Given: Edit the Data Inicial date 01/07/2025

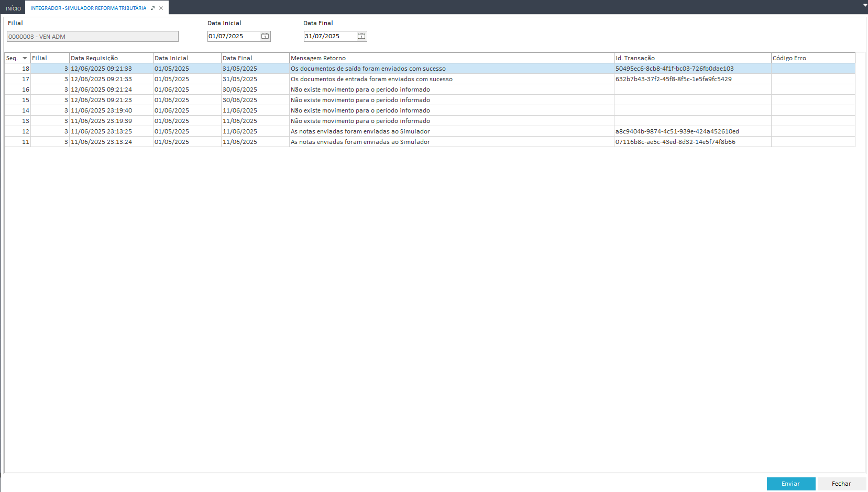Looking at the screenshot, I should (x=234, y=36).
